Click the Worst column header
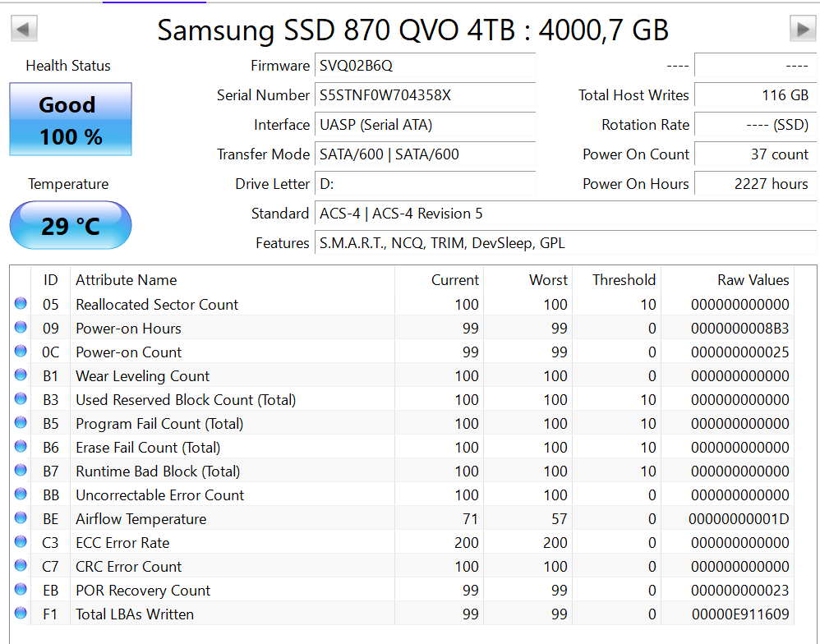Viewport: 820px width, 644px height. click(x=528, y=280)
